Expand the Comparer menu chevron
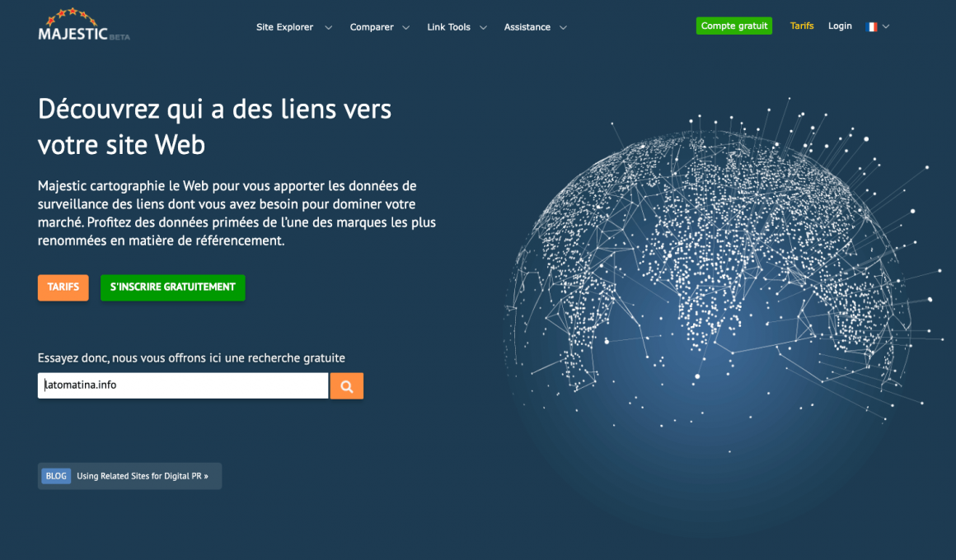Image resolution: width=956 pixels, height=560 pixels. [406, 27]
